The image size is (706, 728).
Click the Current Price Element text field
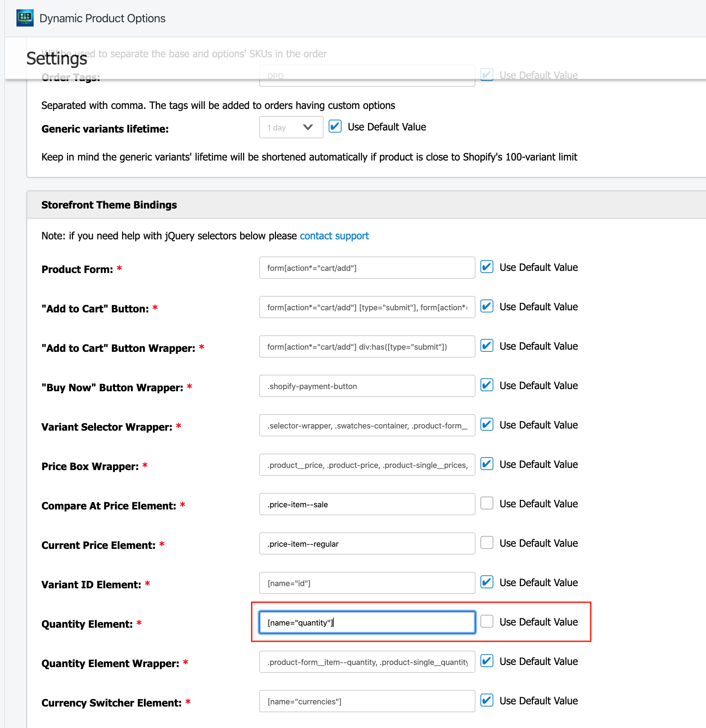367,544
